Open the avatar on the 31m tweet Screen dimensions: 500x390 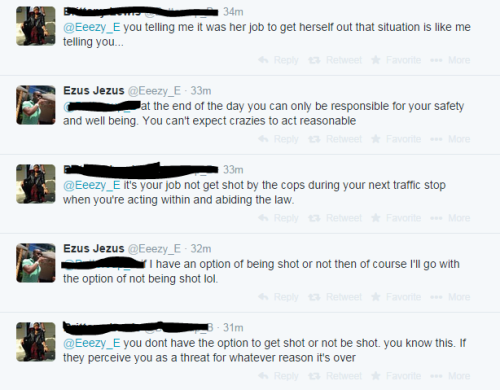pos(36,342)
